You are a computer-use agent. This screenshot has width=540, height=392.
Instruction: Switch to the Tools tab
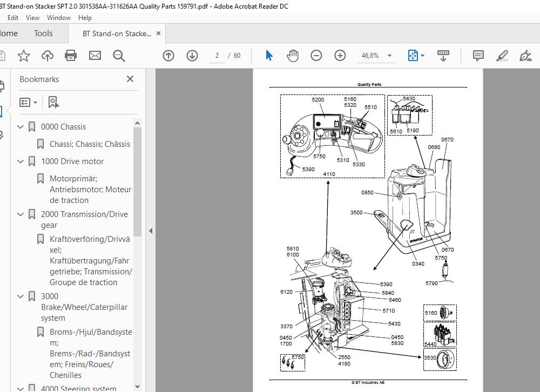(43, 33)
